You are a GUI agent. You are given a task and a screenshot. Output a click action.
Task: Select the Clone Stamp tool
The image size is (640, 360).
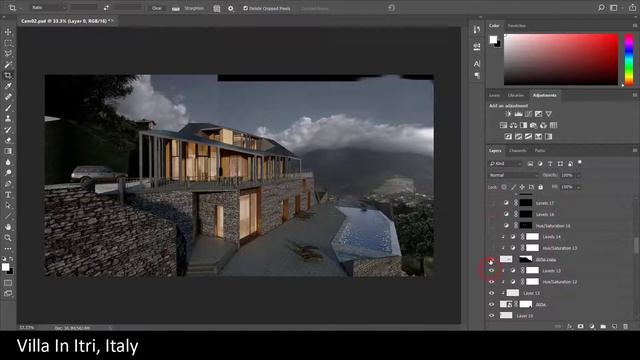pyautogui.click(x=8, y=119)
